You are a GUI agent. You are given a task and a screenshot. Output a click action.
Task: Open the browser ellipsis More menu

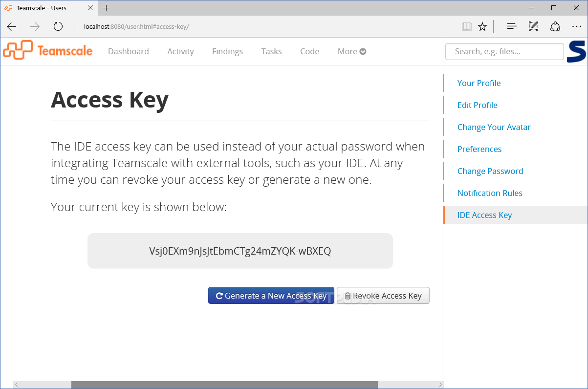point(576,26)
